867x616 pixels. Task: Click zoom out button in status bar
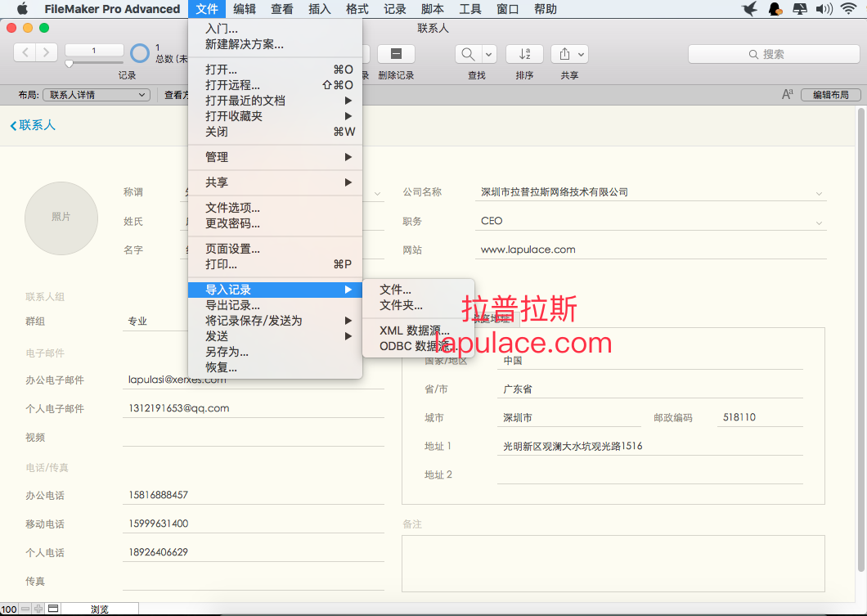25,609
